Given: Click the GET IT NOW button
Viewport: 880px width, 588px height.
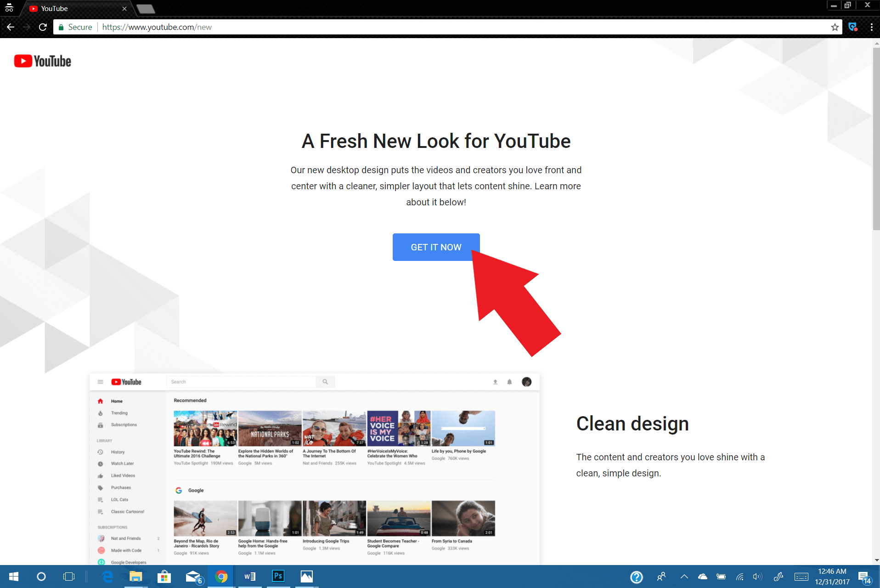Looking at the screenshot, I should pos(435,247).
